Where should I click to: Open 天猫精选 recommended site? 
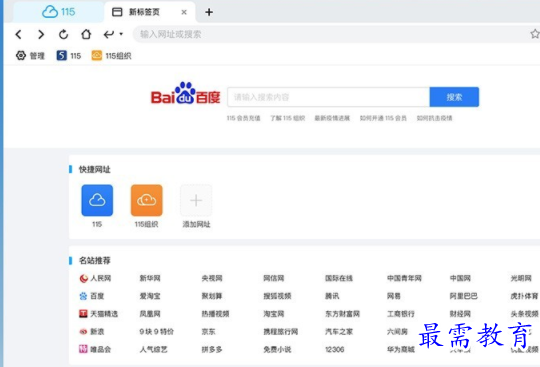pos(98,314)
